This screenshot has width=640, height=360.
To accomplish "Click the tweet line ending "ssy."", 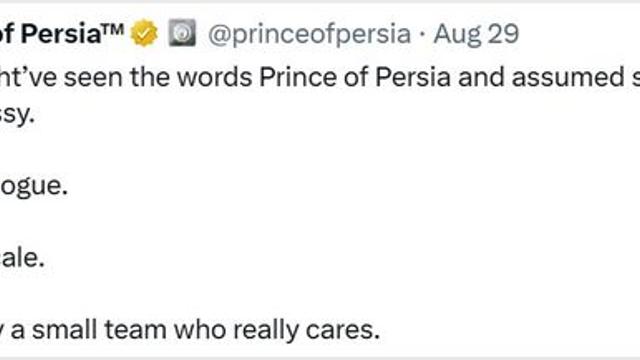I will pos(17,115).
